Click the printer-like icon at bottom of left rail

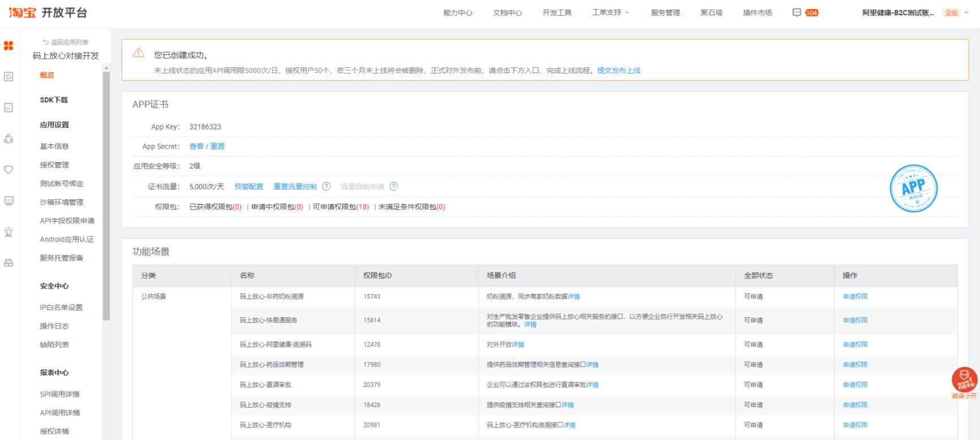point(8,262)
